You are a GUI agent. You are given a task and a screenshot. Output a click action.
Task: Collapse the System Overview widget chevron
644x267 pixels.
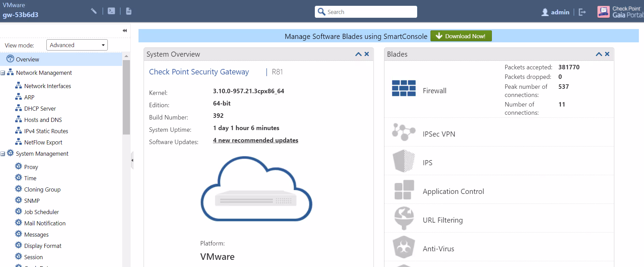[x=358, y=54]
